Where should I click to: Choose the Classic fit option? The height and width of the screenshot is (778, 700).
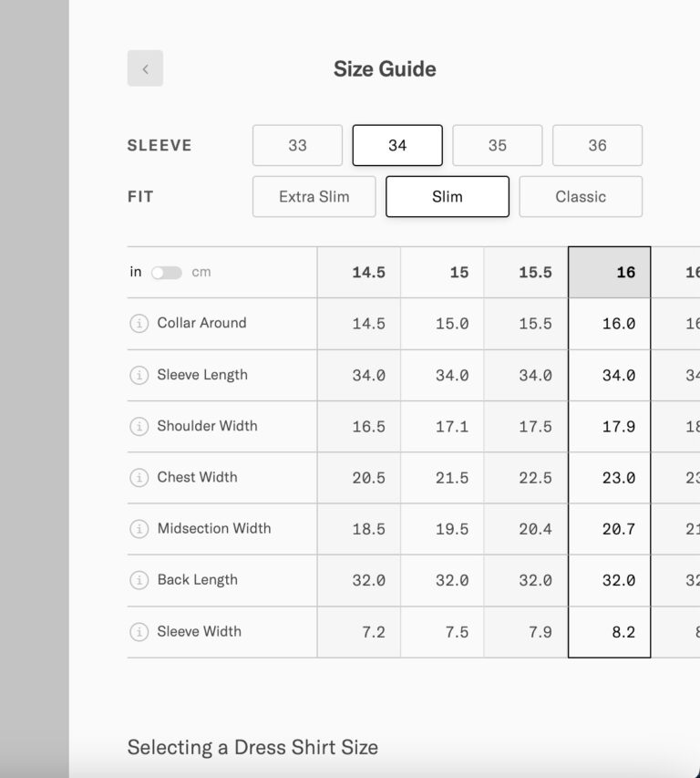[x=581, y=196]
